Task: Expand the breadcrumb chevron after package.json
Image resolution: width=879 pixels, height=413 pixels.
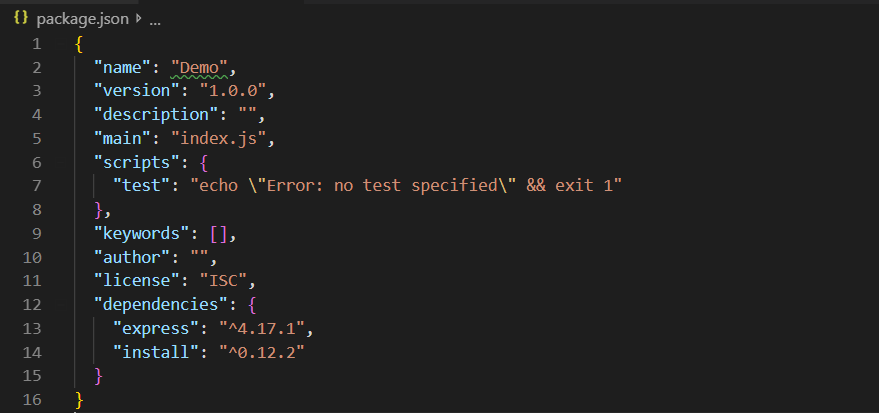Action: click(138, 19)
